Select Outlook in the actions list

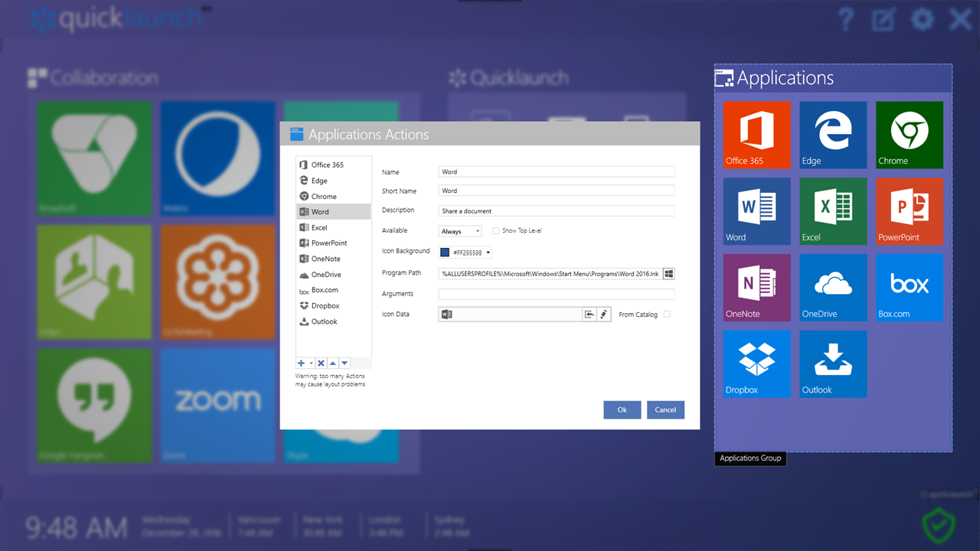point(334,321)
